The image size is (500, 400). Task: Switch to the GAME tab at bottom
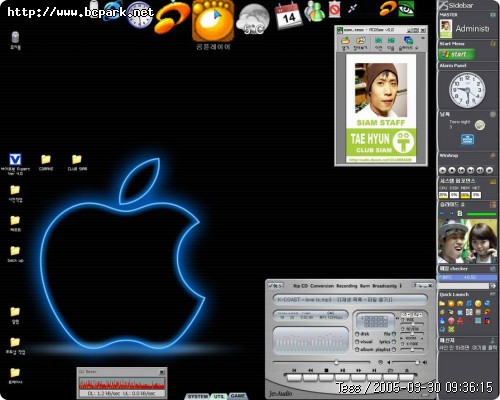(x=237, y=396)
